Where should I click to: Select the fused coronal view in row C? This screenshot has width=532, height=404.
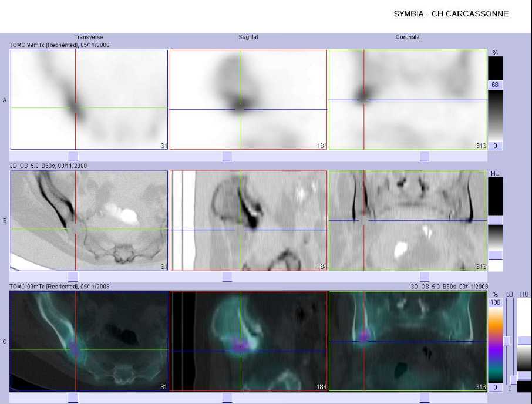pyautogui.click(x=408, y=341)
